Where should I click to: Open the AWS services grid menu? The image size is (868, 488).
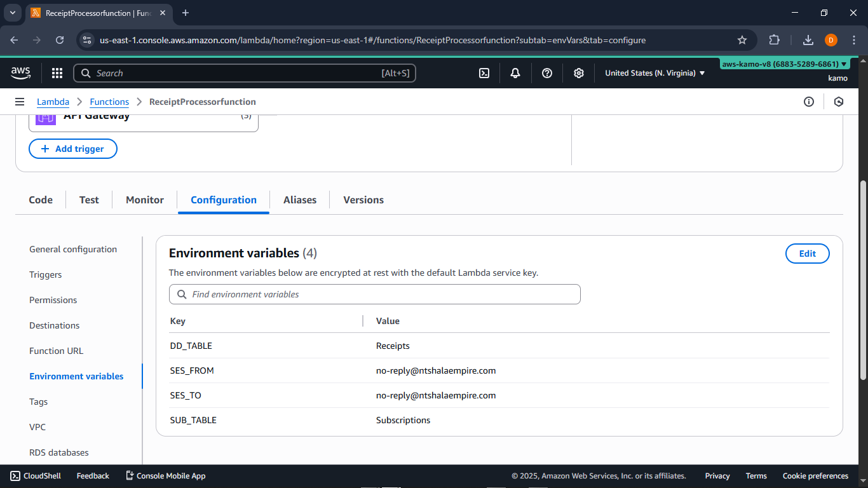57,73
